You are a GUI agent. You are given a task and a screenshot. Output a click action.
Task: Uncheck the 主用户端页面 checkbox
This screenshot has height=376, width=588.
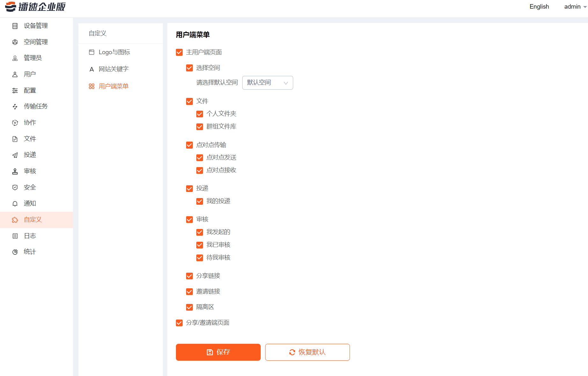click(x=179, y=52)
